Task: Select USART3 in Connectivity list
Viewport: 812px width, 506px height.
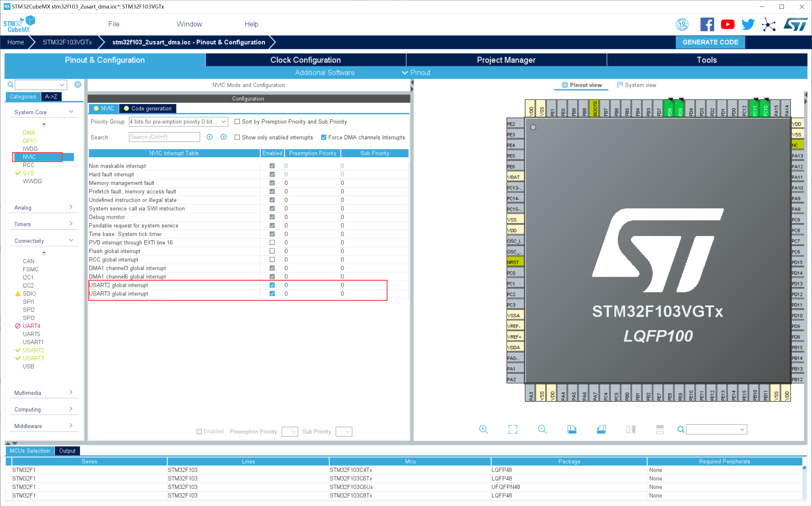Action: click(x=33, y=358)
